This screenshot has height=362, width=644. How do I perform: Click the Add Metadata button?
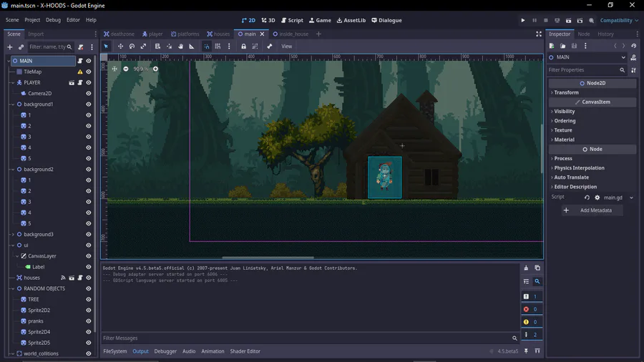pos(592,210)
